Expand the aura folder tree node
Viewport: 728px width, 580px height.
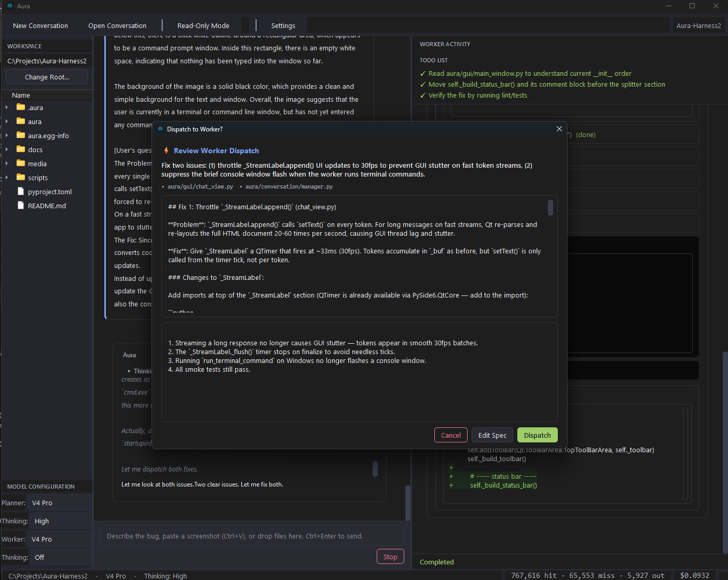[x=7, y=122]
